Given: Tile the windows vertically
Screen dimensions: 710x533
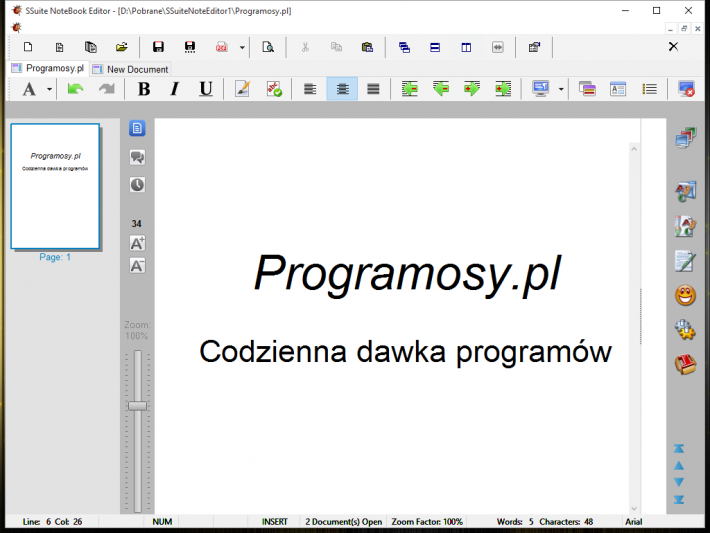Looking at the screenshot, I should coord(466,47).
